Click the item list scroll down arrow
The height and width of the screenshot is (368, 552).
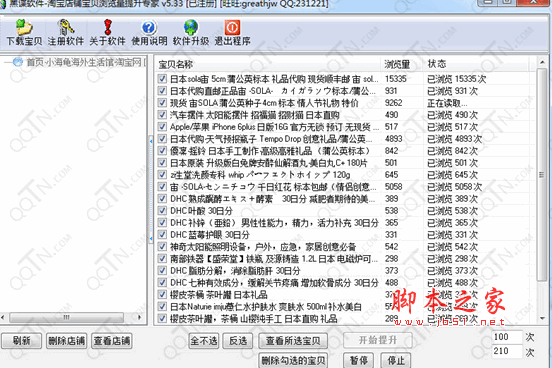(x=542, y=319)
